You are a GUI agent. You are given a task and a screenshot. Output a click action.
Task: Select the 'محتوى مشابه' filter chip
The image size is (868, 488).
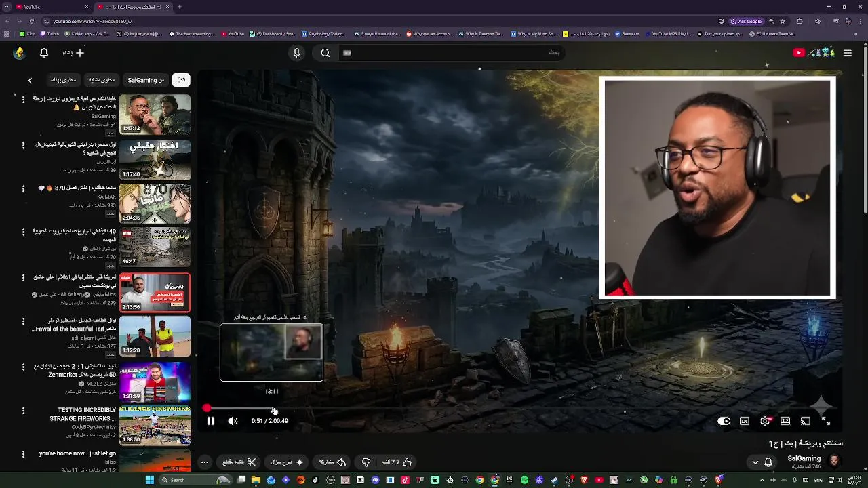102,80
